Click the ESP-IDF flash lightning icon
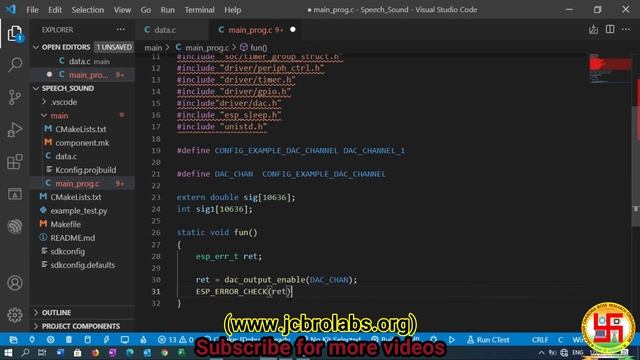This screenshot has width=640, height=360. coord(106,340)
